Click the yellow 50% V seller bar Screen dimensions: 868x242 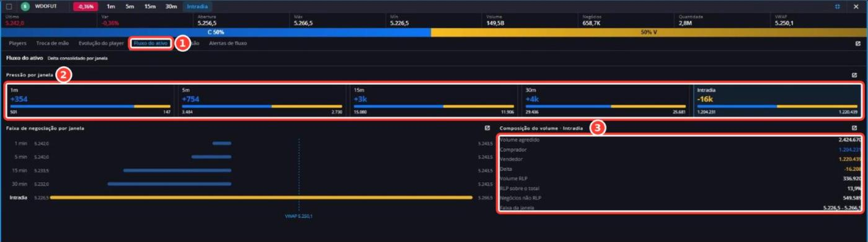click(649, 32)
